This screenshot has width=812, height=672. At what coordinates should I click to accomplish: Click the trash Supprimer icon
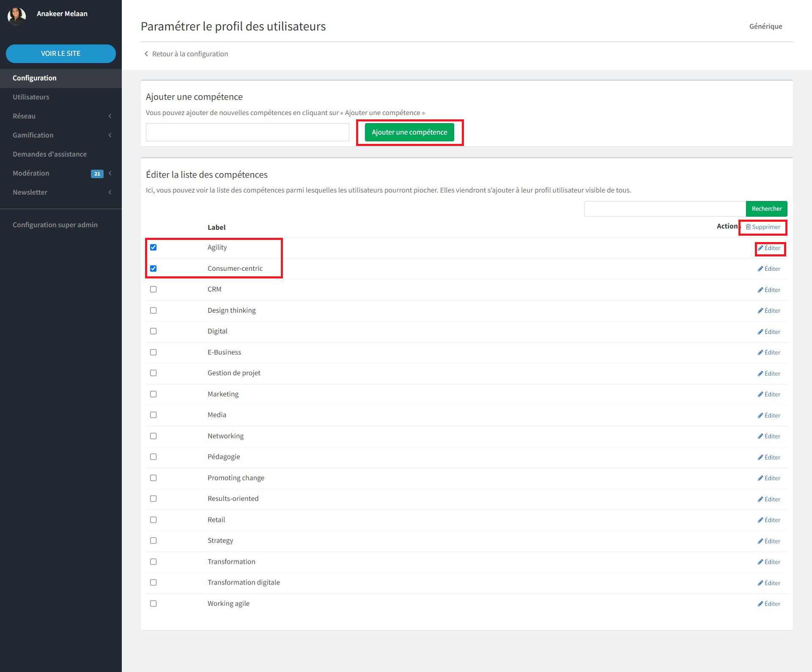tap(748, 227)
